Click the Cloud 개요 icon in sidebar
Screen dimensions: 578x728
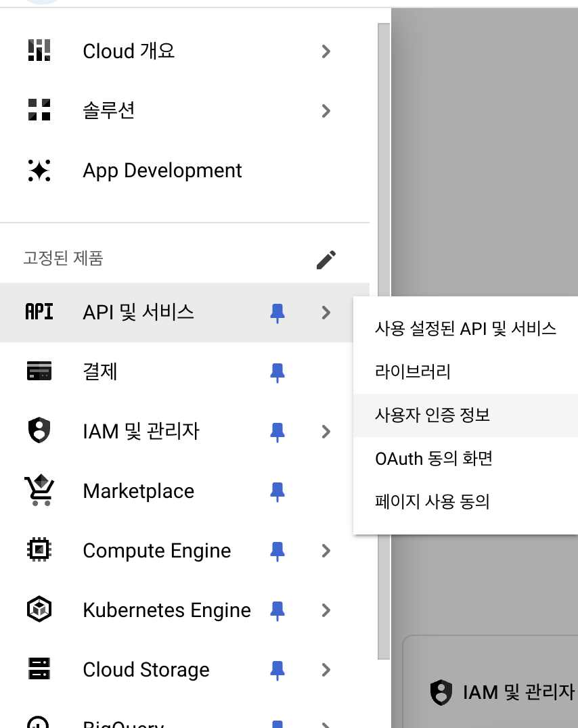point(39,51)
